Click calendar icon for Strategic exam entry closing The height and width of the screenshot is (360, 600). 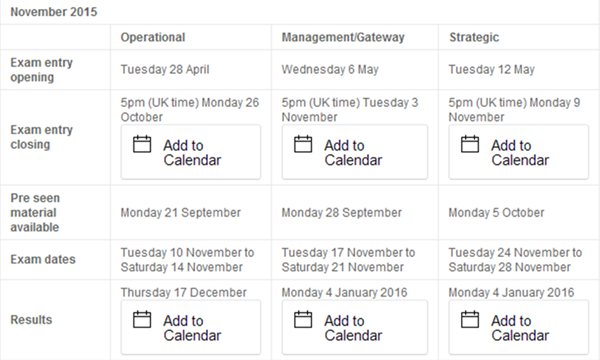click(x=470, y=144)
